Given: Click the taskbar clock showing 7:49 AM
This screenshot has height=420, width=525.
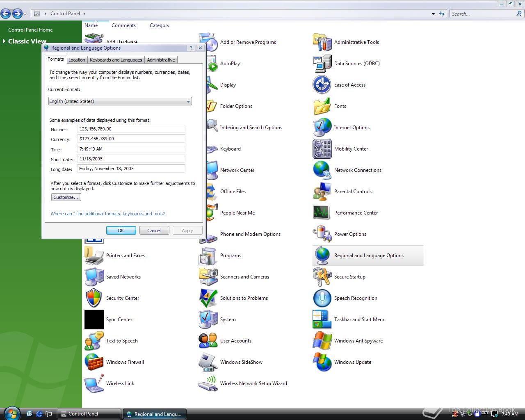Looking at the screenshot, I should pos(510,414).
